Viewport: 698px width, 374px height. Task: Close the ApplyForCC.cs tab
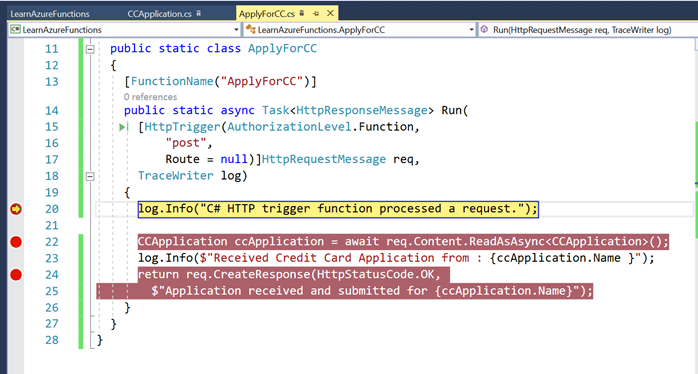[x=330, y=14]
